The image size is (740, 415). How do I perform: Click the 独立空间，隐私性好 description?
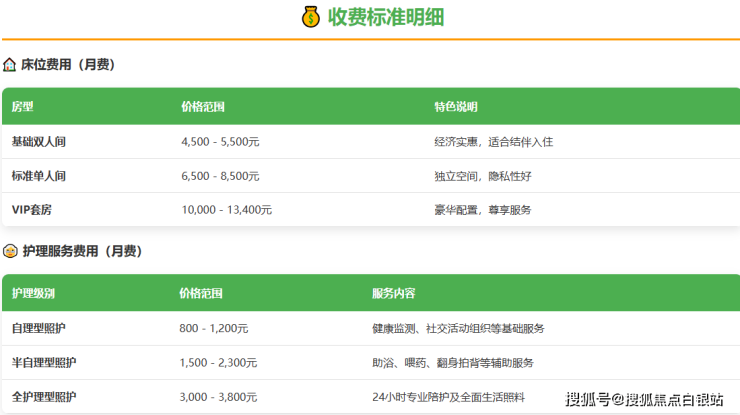tap(482, 176)
